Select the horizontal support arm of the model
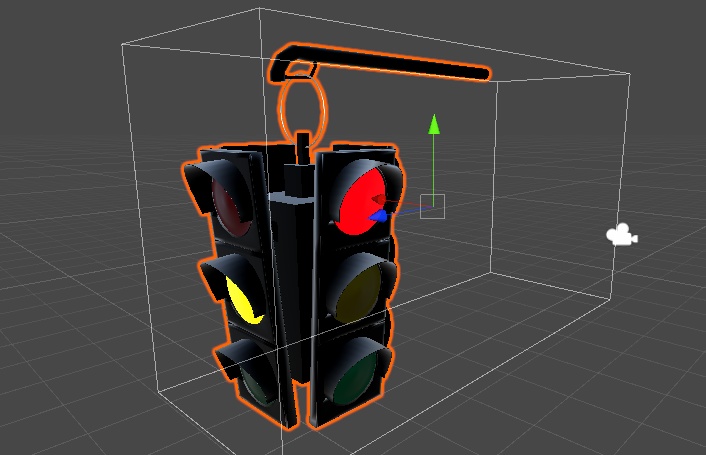Image resolution: width=706 pixels, height=455 pixels. point(379,63)
